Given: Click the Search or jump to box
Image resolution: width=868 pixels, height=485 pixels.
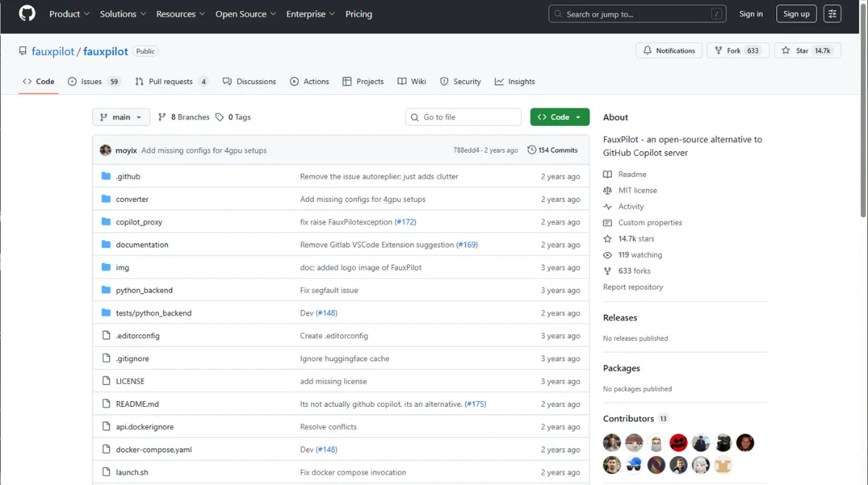Looking at the screenshot, I should click(x=637, y=14).
